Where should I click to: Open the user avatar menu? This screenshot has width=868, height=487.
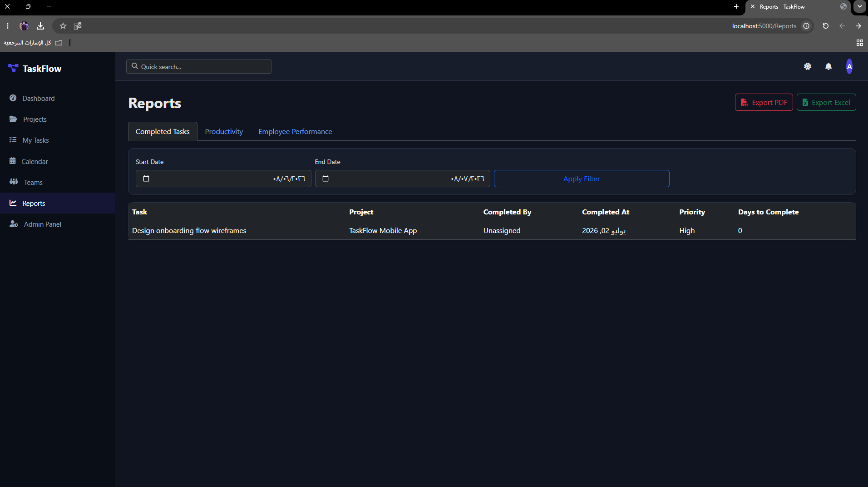pos(849,66)
